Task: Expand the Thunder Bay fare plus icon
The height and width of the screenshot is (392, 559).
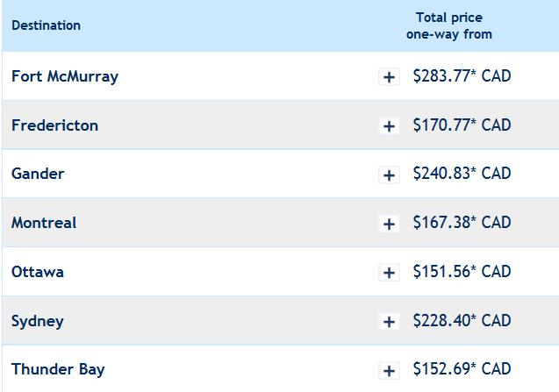Action: (x=389, y=371)
